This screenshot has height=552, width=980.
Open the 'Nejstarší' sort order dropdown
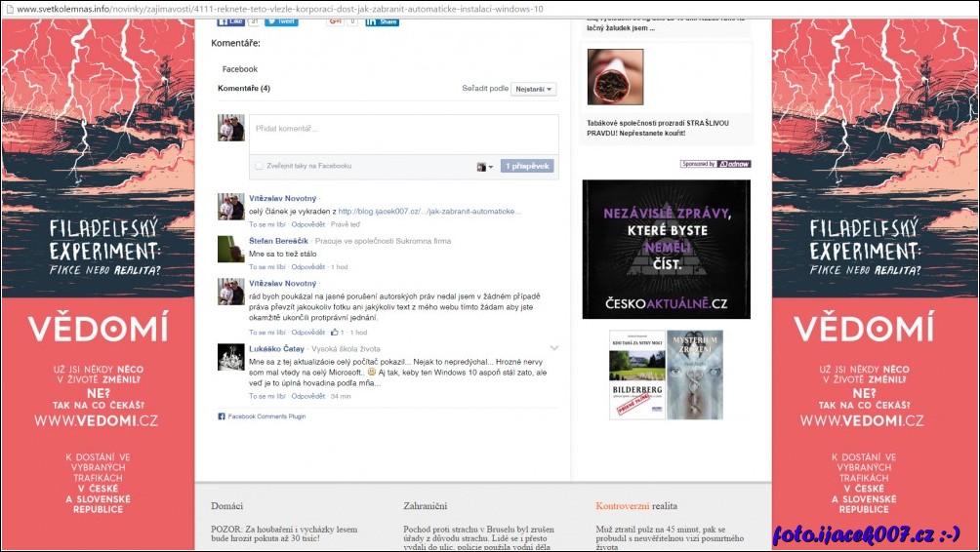(x=534, y=89)
